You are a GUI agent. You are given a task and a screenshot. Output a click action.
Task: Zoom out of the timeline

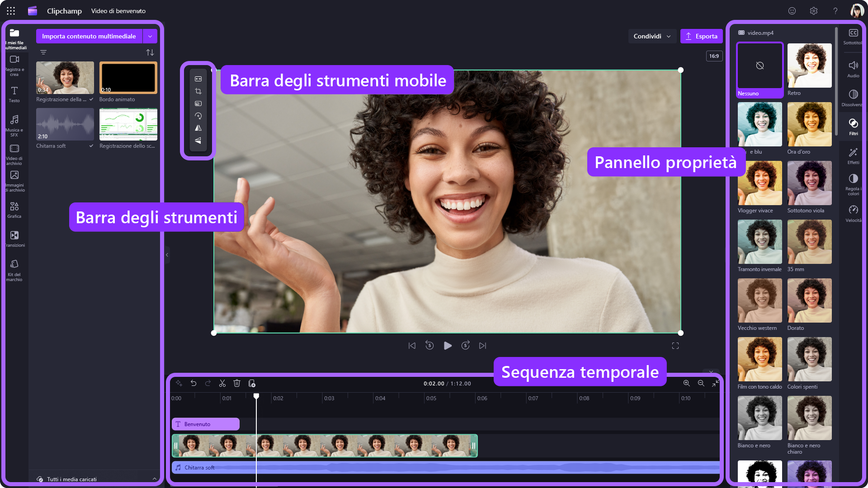701,383
